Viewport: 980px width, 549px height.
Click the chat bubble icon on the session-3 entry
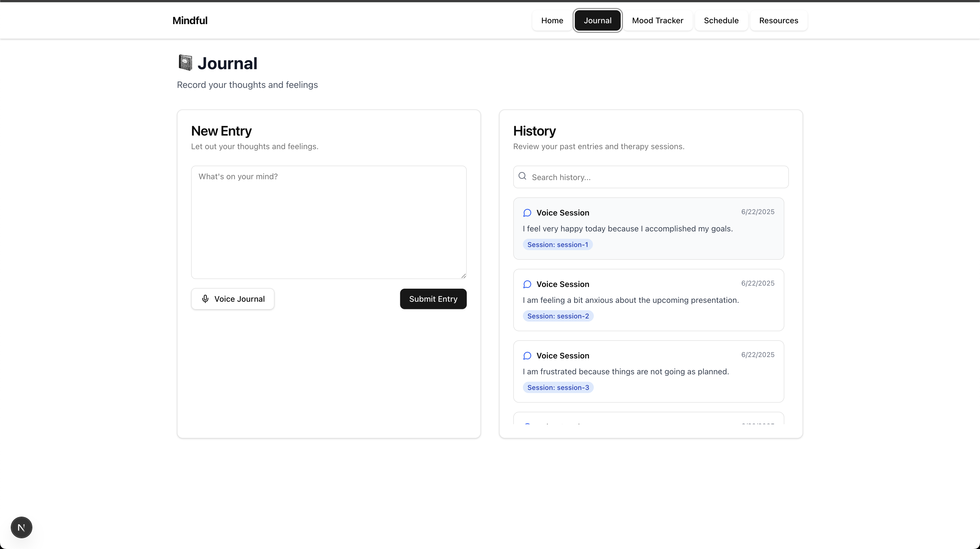pyautogui.click(x=527, y=356)
